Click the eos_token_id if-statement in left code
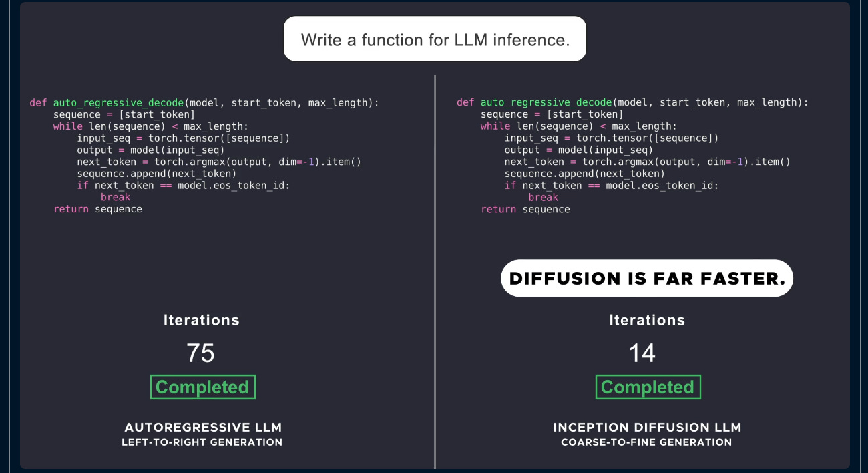 (184, 186)
